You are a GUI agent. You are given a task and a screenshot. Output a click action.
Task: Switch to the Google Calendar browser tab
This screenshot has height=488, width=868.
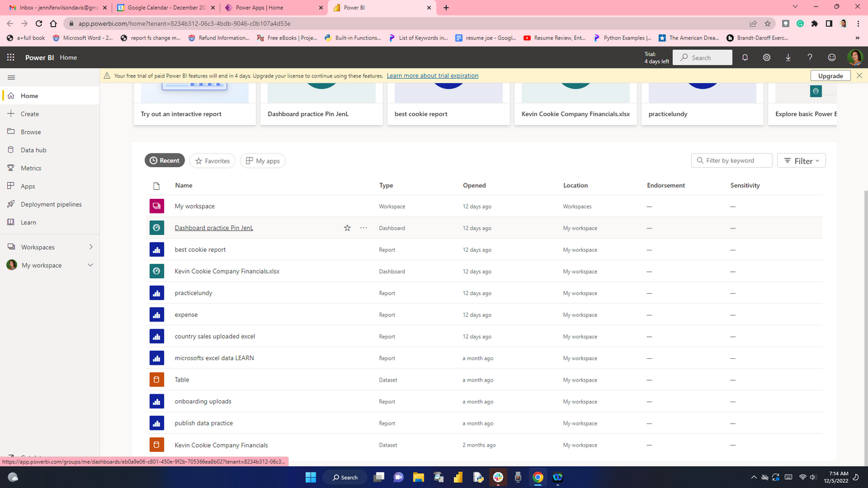click(x=164, y=8)
